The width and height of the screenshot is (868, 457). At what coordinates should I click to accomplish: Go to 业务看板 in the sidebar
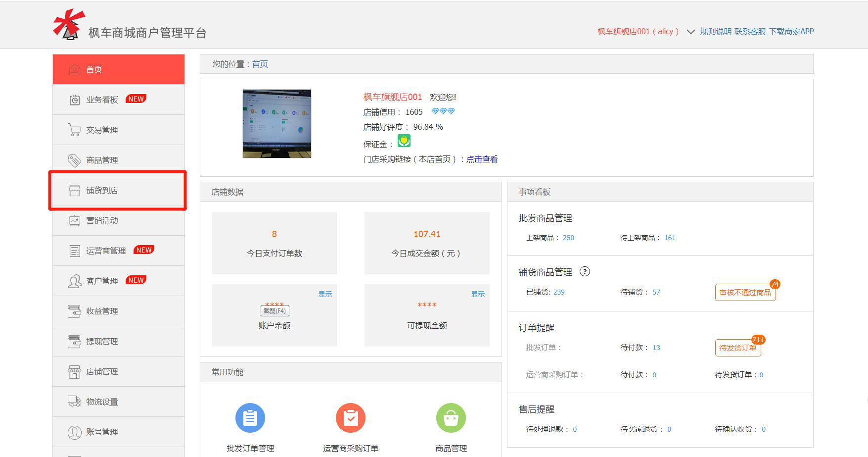(102, 100)
